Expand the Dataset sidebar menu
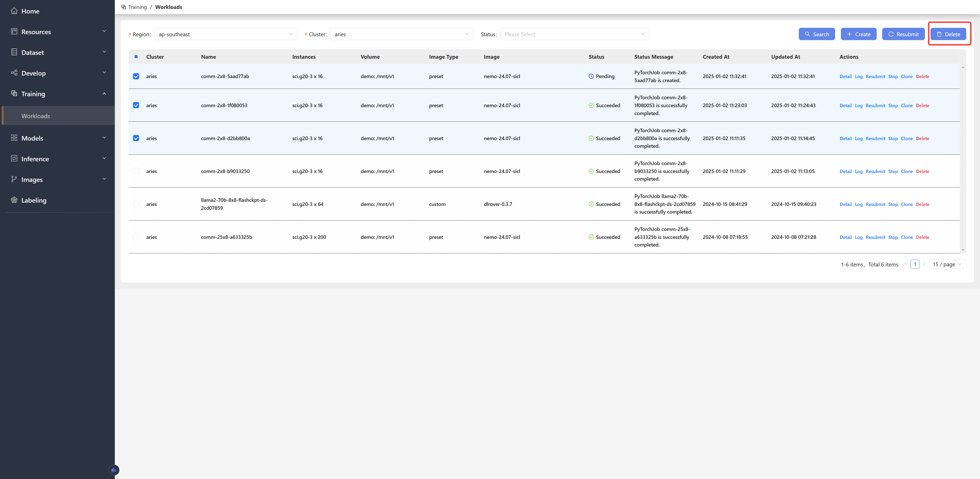This screenshot has width=980, height=479. click(x=58, y=53)
